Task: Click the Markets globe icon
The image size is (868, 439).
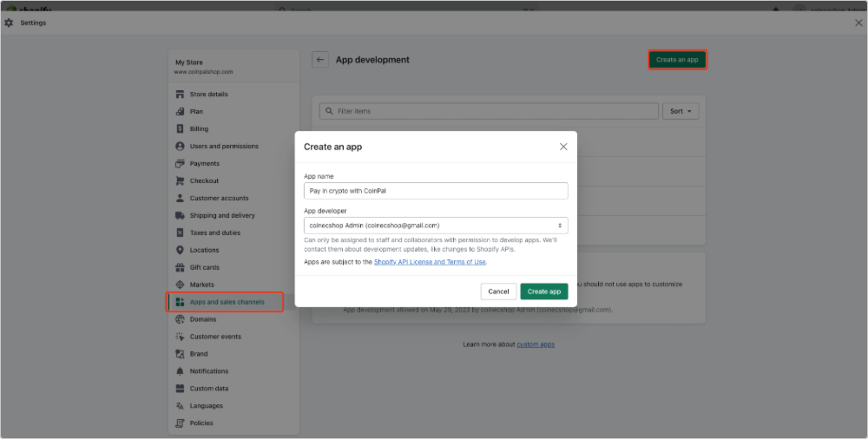Action: coord(180,285)
